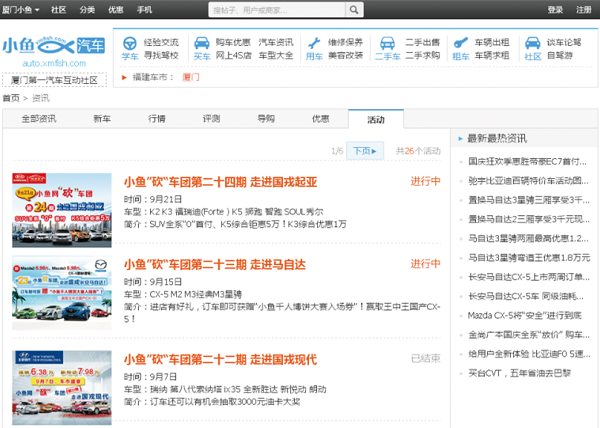Open the 车辆出租 link

click(x=492, y=42)
